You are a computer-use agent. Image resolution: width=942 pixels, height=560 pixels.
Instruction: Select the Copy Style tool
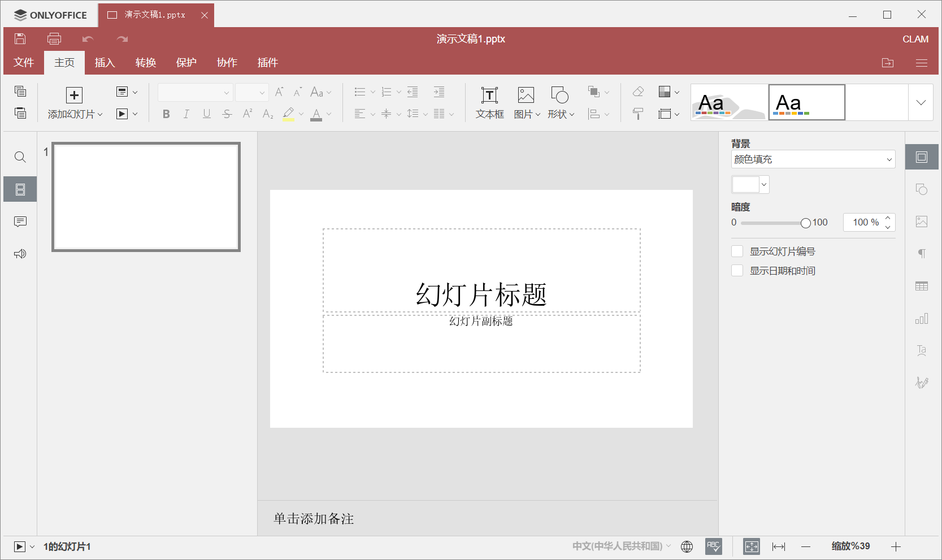click(x=637, y=113)
